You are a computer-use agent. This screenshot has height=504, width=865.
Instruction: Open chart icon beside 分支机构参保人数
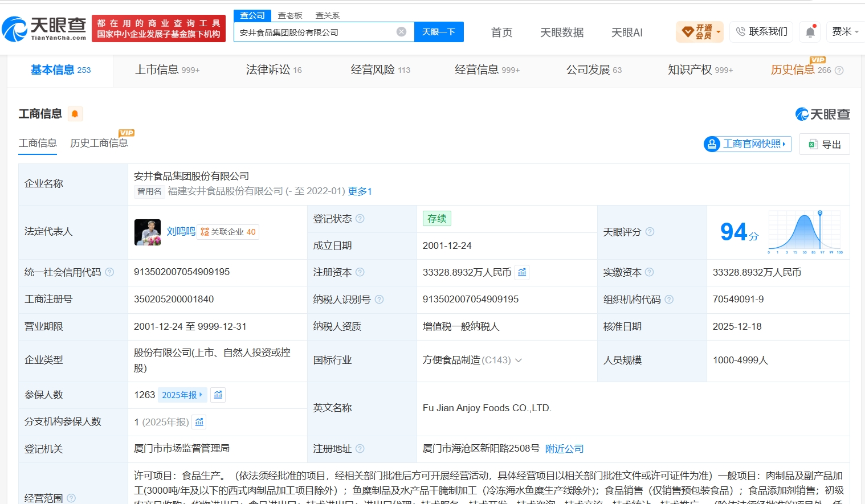click(x=199, y=422)
